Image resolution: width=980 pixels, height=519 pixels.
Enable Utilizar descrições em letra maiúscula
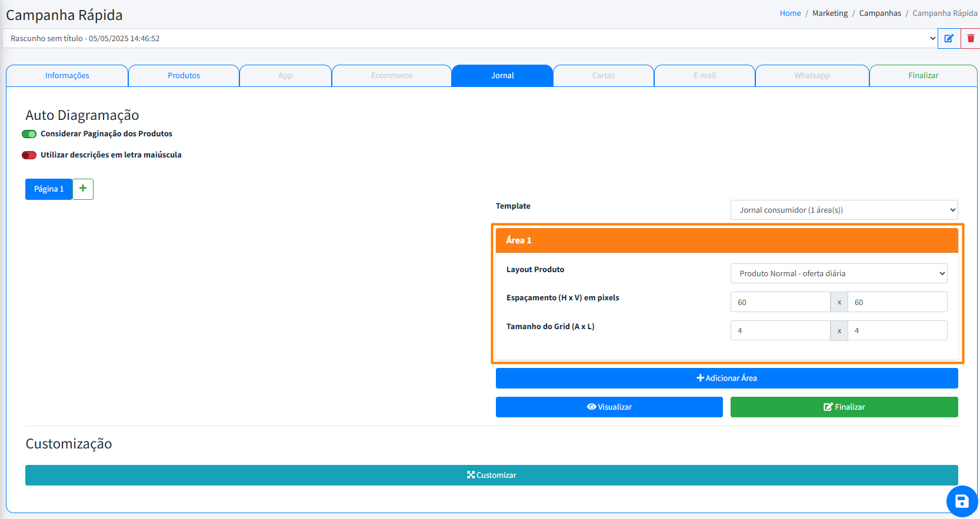coord(29,155)
